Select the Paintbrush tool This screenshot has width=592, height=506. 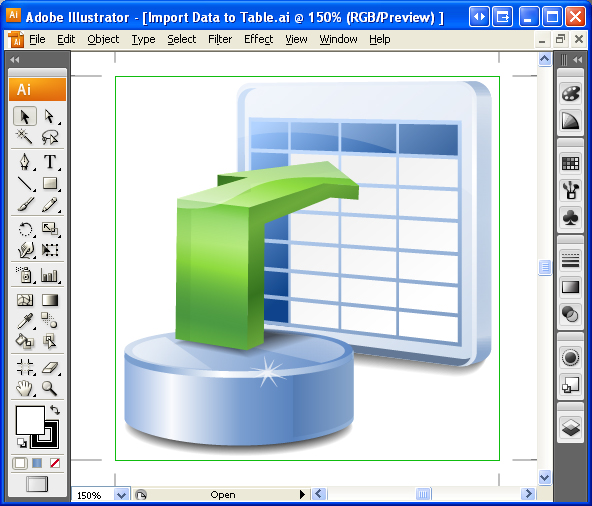coord(25,204)
